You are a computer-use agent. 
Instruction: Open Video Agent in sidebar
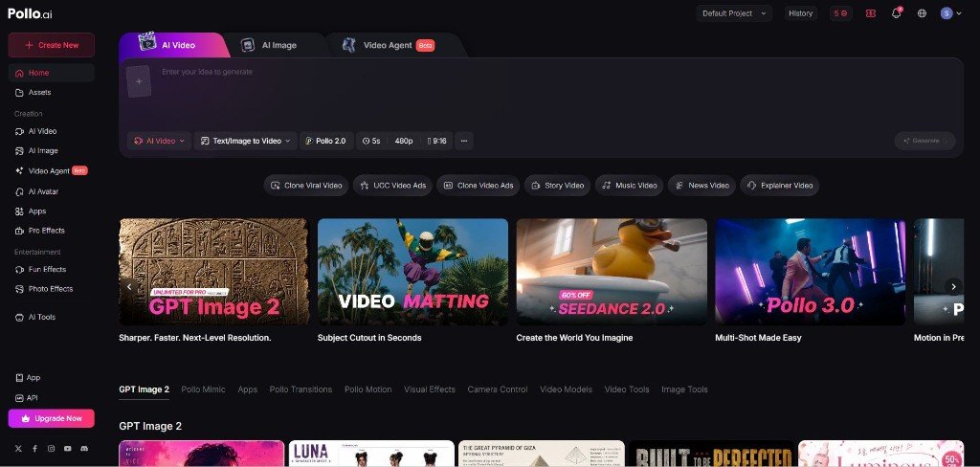tap(52, 170)
